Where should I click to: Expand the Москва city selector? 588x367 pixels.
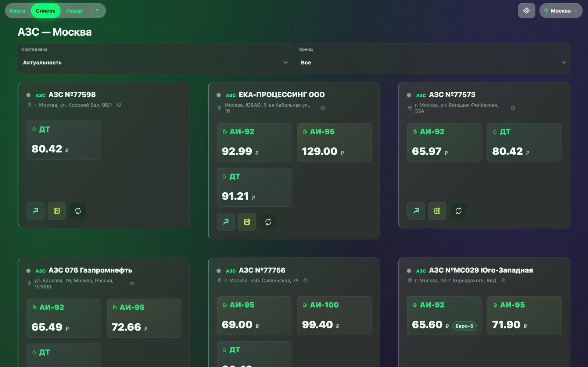[561, 11]
